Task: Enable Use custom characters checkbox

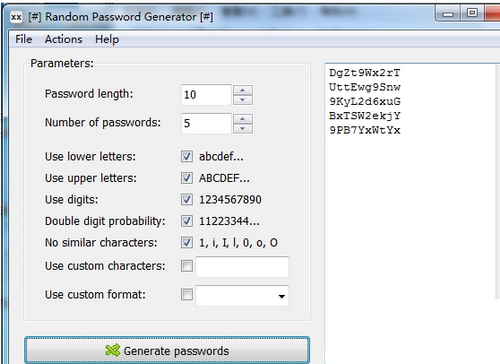Action: pos(187,266)
